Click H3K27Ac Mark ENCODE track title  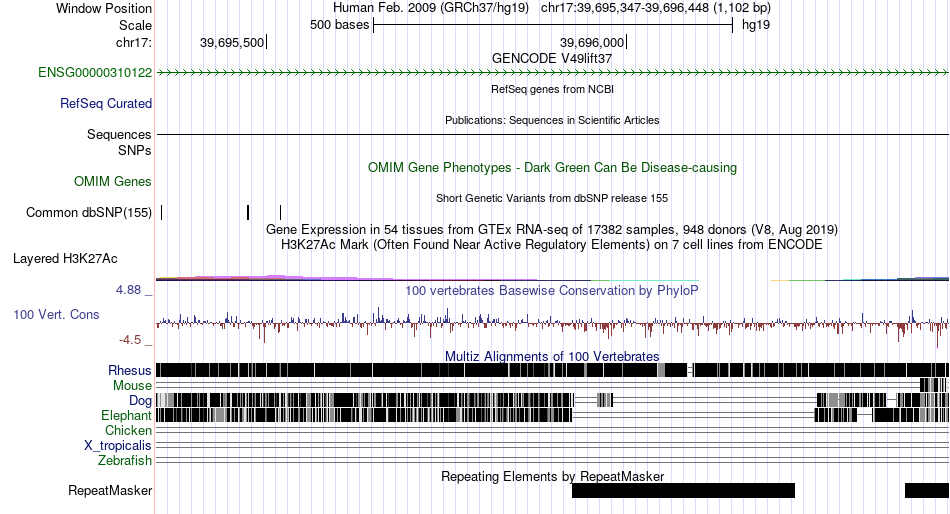coord(552,245)
